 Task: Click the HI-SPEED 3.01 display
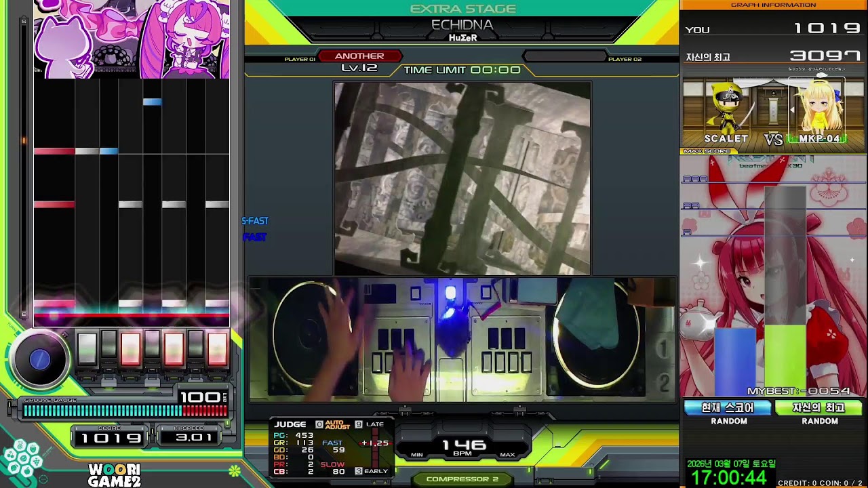click(x=195, y=438)
